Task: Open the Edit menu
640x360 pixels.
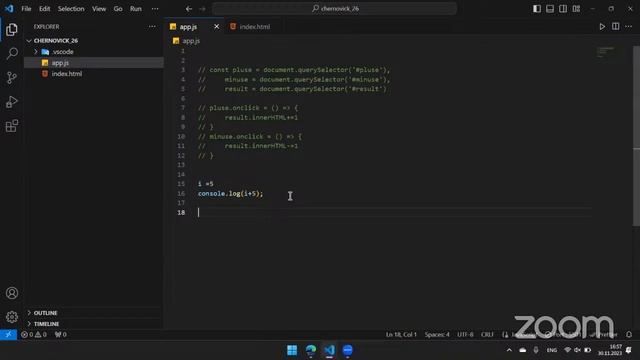Action: pyautogui.click(x=44, y=9)
